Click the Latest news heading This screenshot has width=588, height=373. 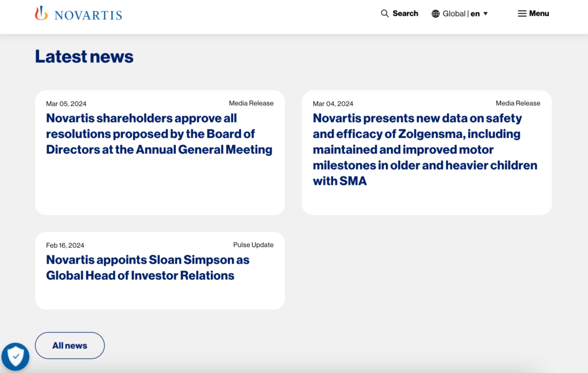coord(84,56)
